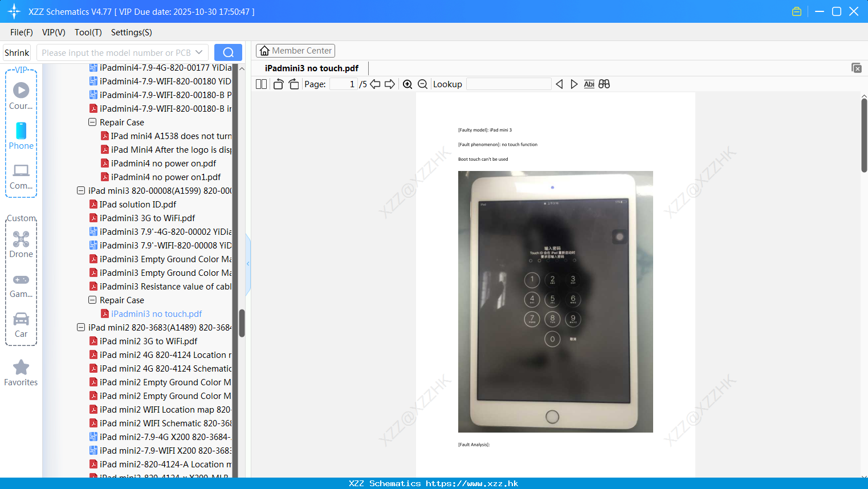The image size is (868, 489).
Task: Collapse the Repair Case node under iPad mini4
Action: click(x=92, y=123)
